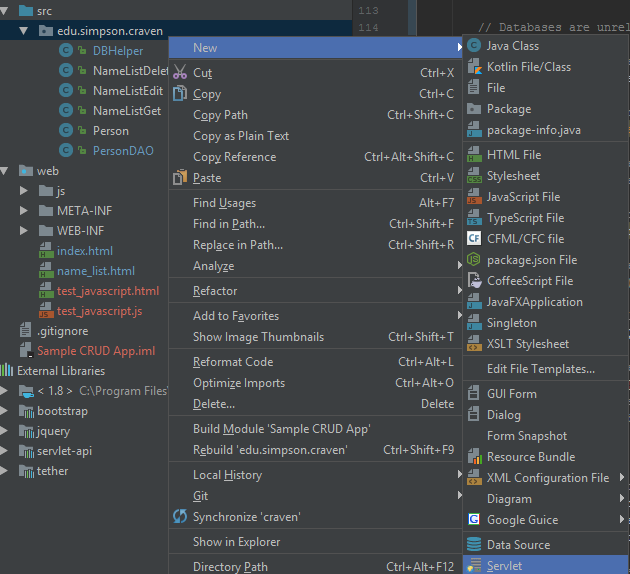630x574 pixels.
Task: Click the JavaScript File icon
Action: [x=474, y=197]
